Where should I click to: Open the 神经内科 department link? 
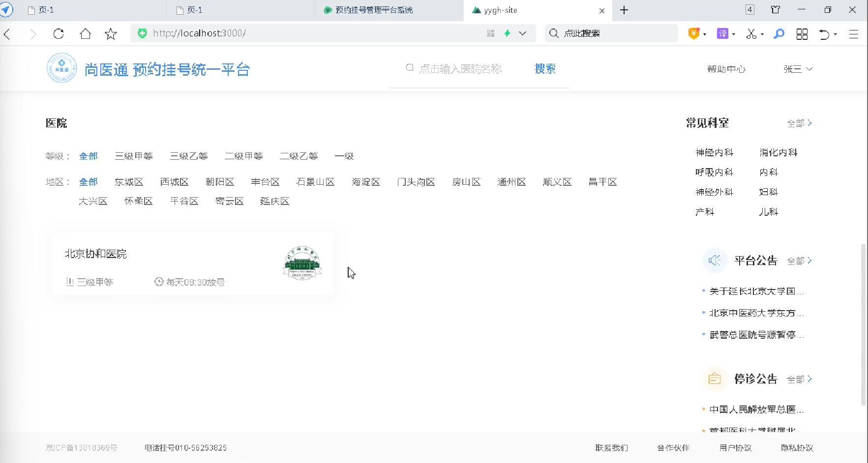[714, 152]
